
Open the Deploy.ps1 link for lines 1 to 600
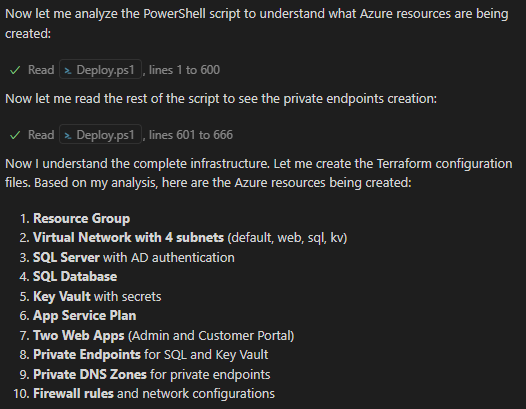100,69
